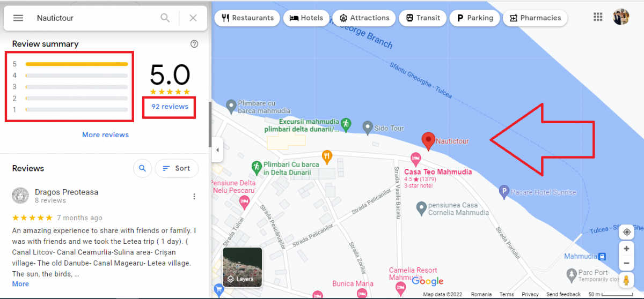Zoom out on the map
Image resolution: width=644 pixels, height=299 pixels.
(626, 263)
